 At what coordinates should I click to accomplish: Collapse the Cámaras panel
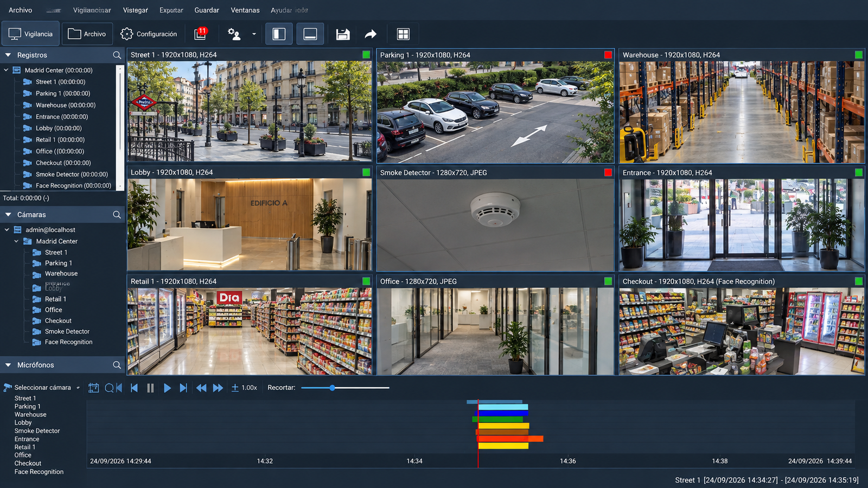pos(8,215)
